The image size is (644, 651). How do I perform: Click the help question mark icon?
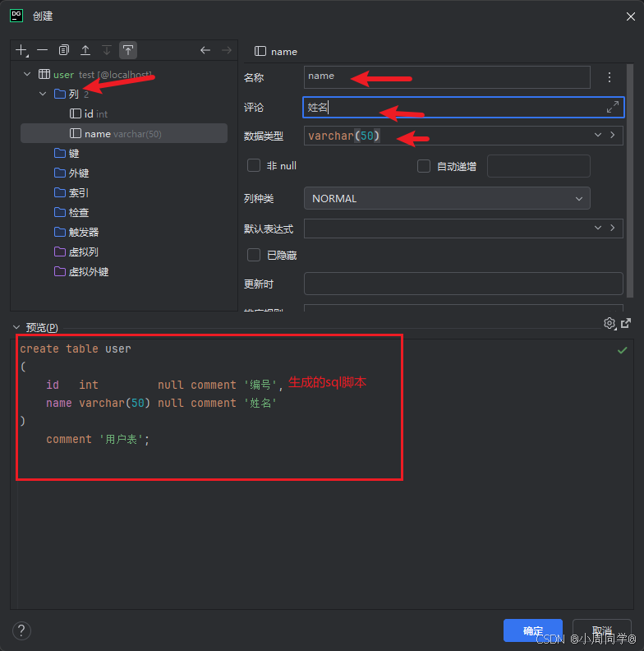tap(21, 630)
